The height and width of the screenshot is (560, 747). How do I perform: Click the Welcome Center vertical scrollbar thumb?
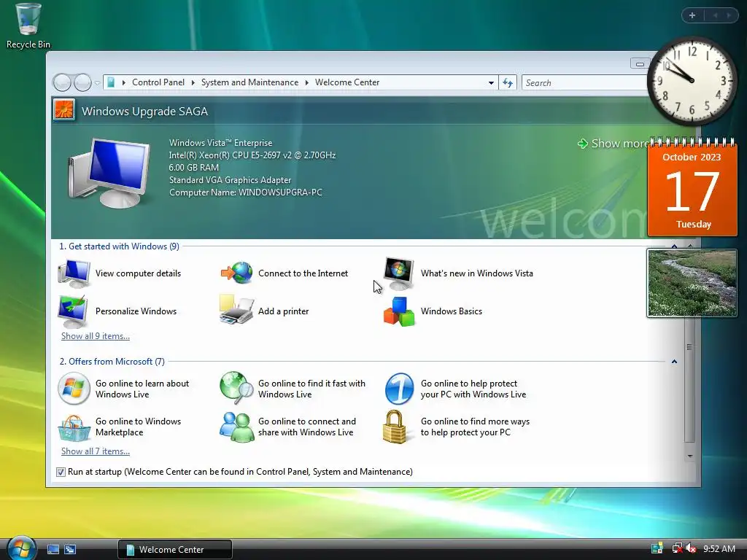coord(689,346)
